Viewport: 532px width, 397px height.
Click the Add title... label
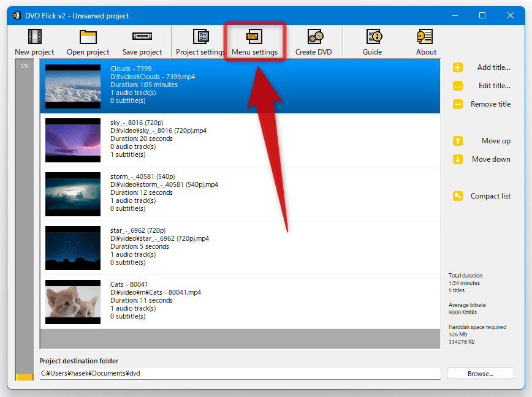tap(493, 67)
